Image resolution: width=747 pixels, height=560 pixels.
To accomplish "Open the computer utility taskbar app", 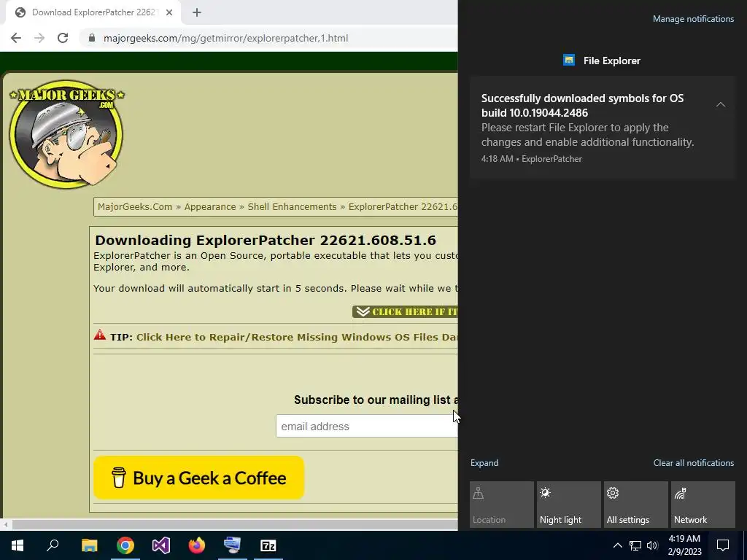I will coord(233,545).
